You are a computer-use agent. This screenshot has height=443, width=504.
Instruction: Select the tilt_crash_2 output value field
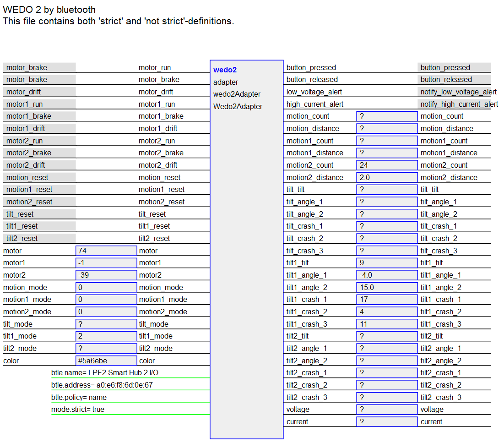coord(387,238)
